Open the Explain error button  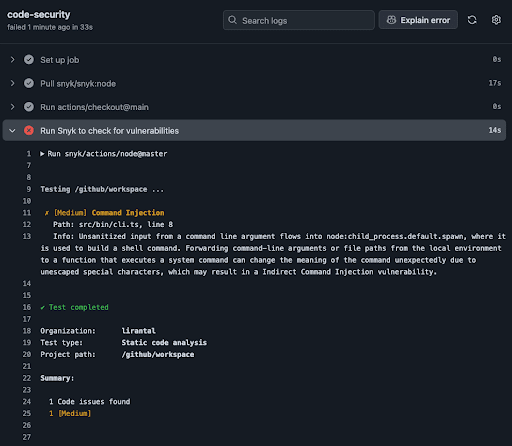tap(418, 20)
